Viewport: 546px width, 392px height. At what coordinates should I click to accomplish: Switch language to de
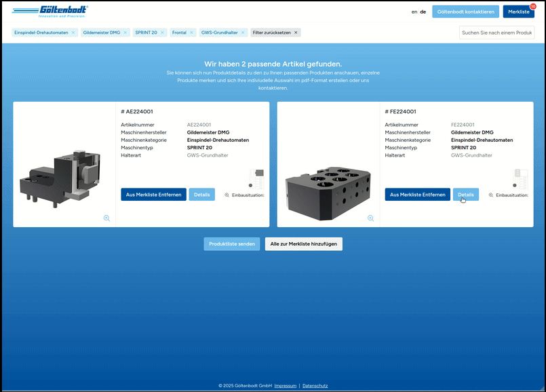(x=423, y=12)
